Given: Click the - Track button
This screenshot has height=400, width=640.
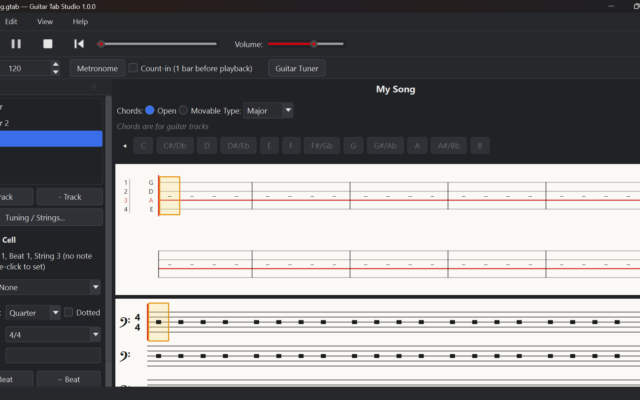Looking at the screenshot, I should (70, 197).
